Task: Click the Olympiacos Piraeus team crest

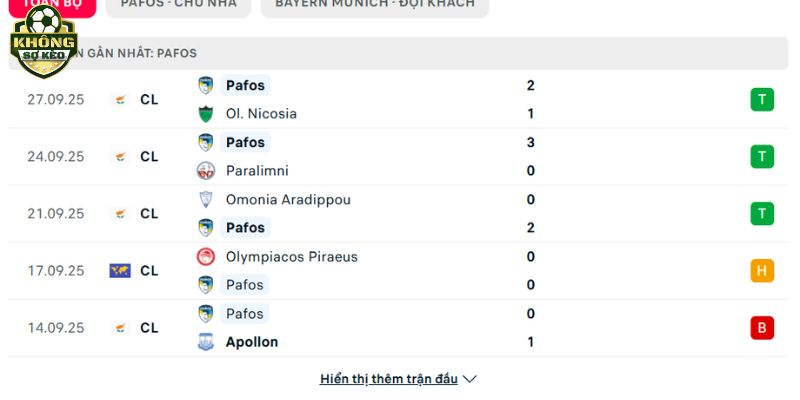Action: [206, 257]
